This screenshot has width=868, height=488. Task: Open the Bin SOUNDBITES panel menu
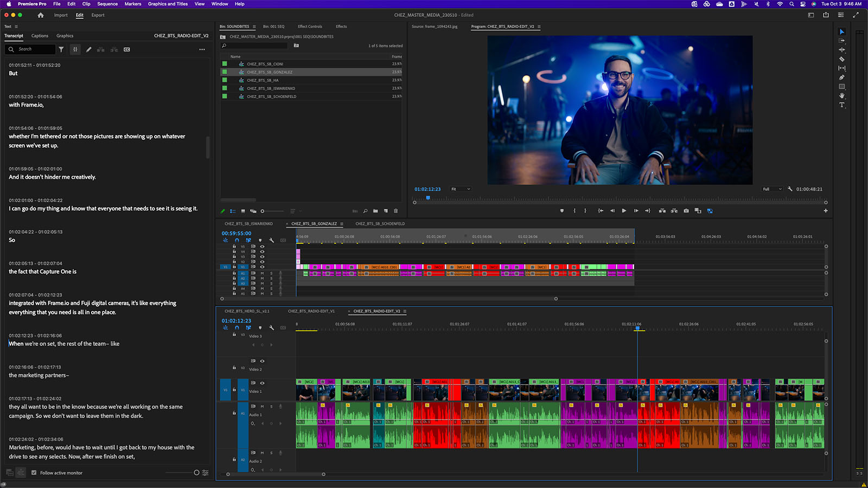tap(254, 27)
